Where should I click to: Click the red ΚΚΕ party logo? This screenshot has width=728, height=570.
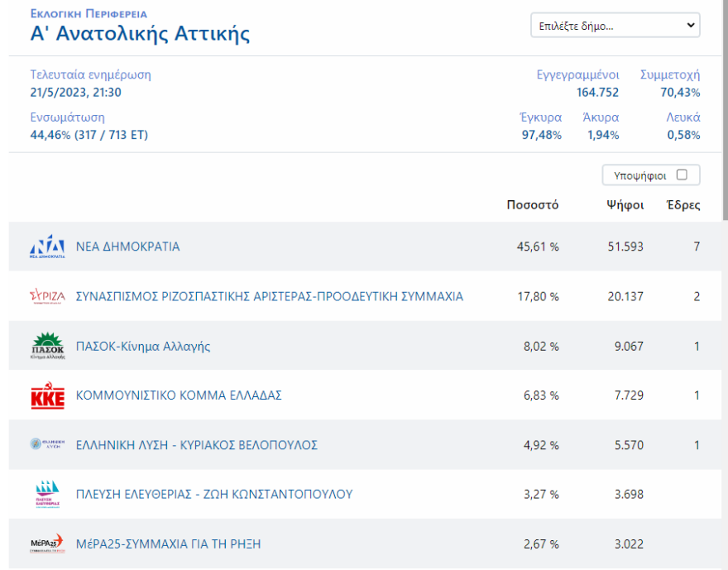[46, 395]
